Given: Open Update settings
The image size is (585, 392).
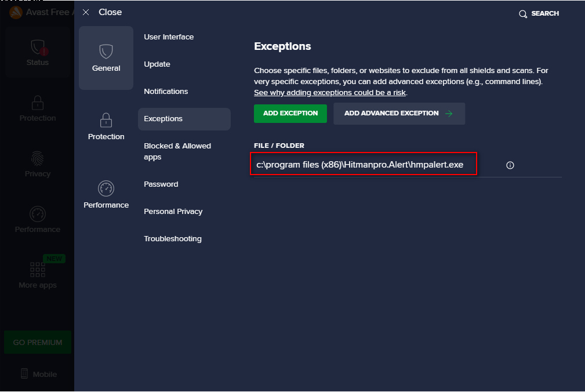Looking at the screenshot, I should pos(157,64).
